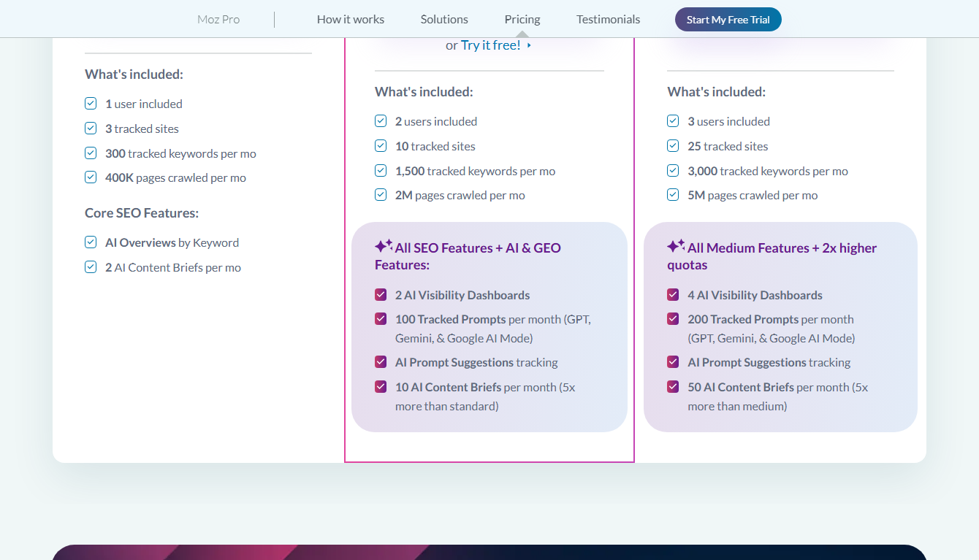Viewport: 979px width, 560px height.
Task: Click the check icon beside AI Overviews by Keyword
Action: tap(91, 242)
